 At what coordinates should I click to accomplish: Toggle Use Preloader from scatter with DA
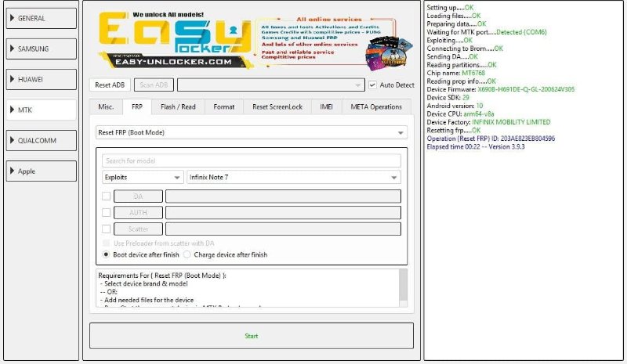point(106,243)
